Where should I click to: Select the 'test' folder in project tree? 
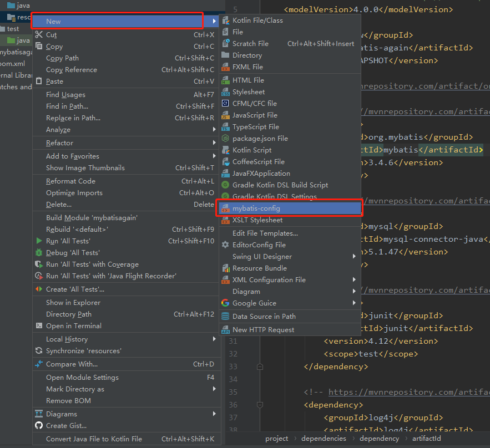13,29
